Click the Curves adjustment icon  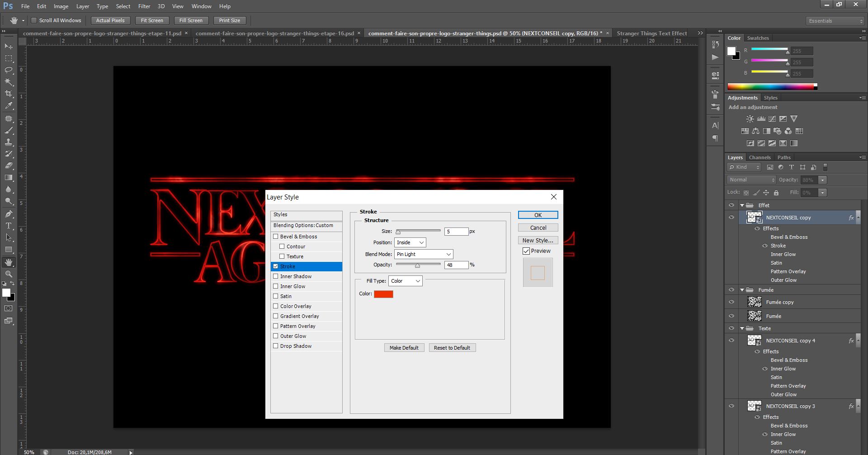(x=772, y=119)
